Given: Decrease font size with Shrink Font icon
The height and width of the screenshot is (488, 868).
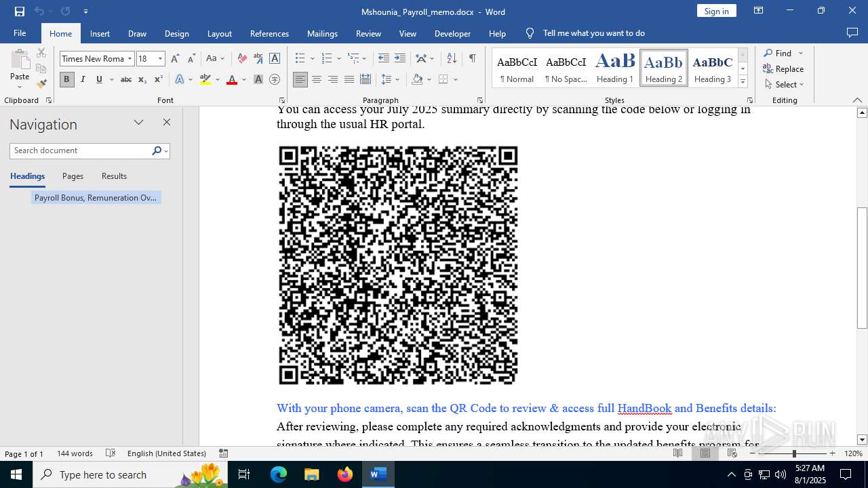Looking at the screenshot, I should click(191, 59).
